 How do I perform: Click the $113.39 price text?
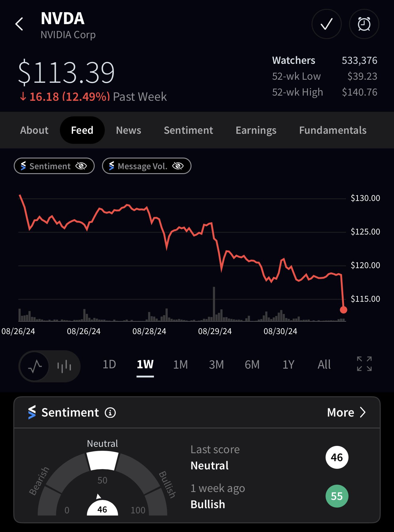coord(66,73)
